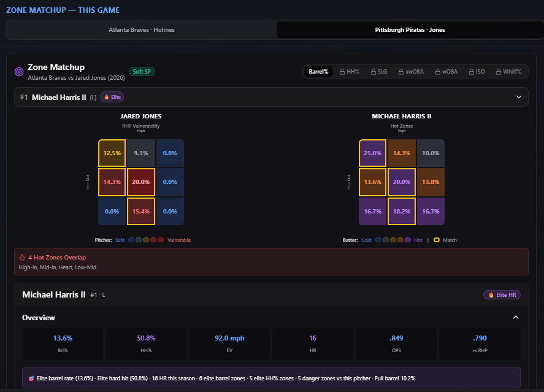Select the Barrel% metric toggle
The height and width of the screenshot is (392, 544).
tap(318, 72)
